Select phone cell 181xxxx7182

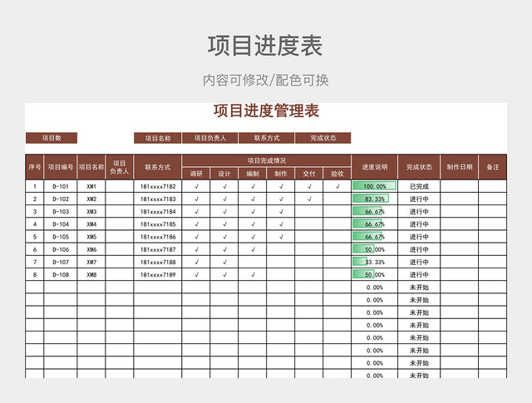[x=158, y=186]
